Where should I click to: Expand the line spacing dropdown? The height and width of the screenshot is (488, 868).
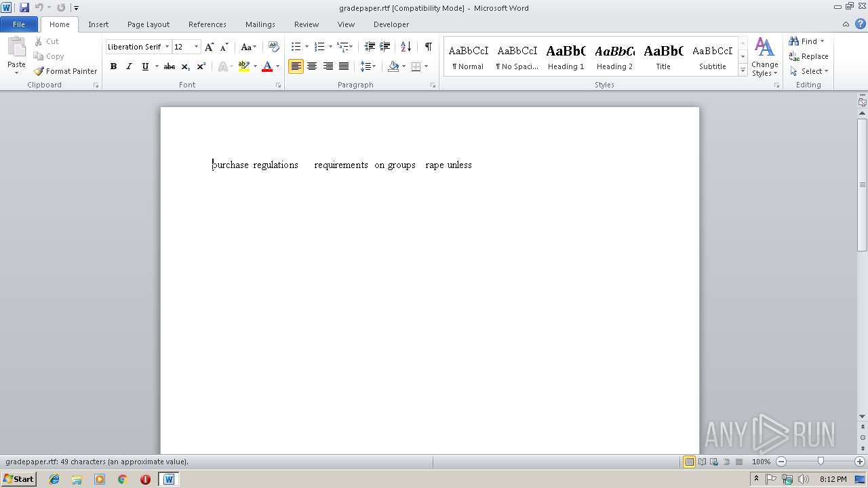click(368, 66)
